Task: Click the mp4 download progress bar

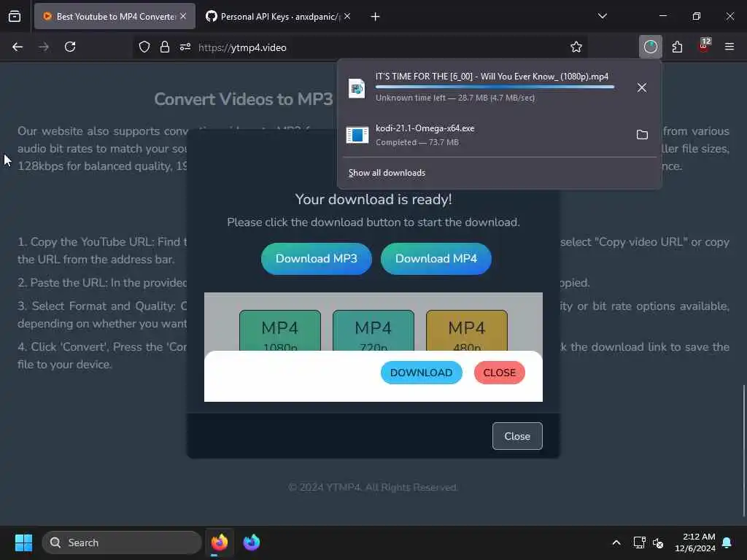Action: tap(495, 87)
